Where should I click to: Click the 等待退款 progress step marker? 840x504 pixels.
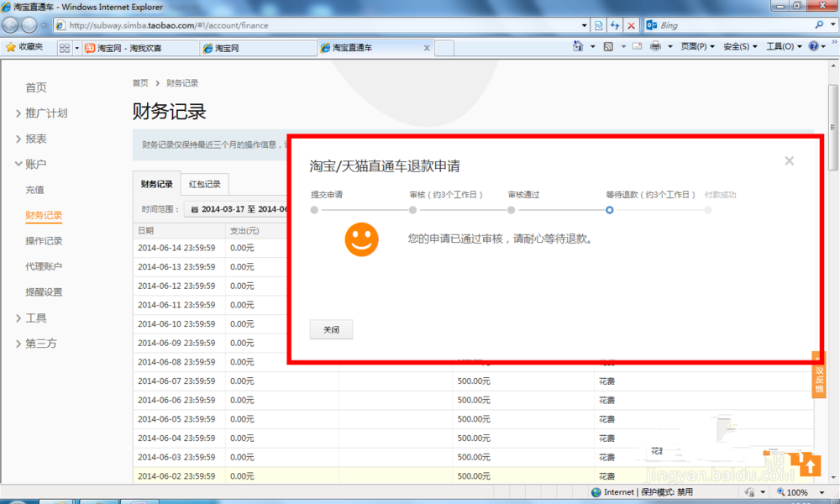pyautogui.click(x=609, y=210)
